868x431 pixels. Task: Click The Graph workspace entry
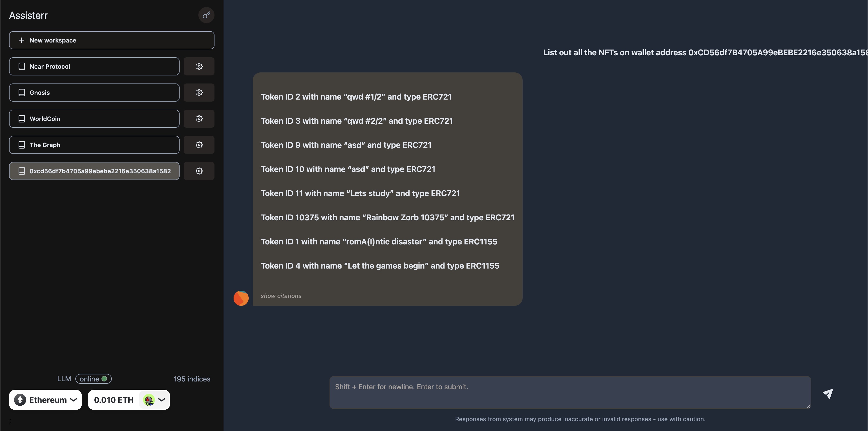[94, 145]
